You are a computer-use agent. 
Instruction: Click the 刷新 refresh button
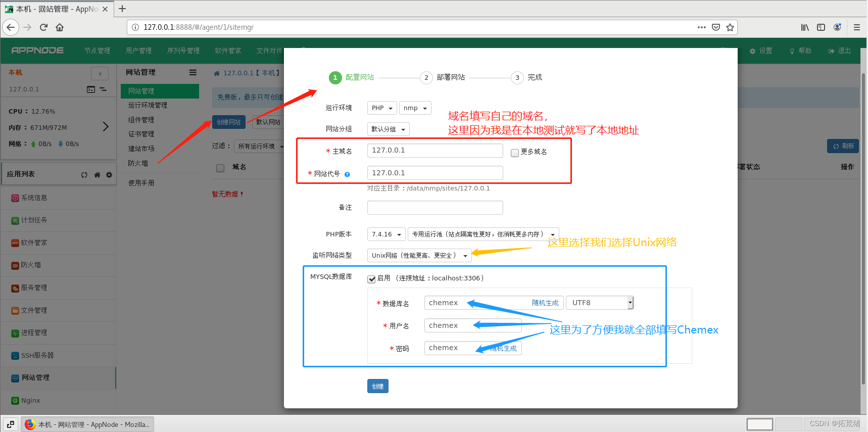tap(843, 146)
